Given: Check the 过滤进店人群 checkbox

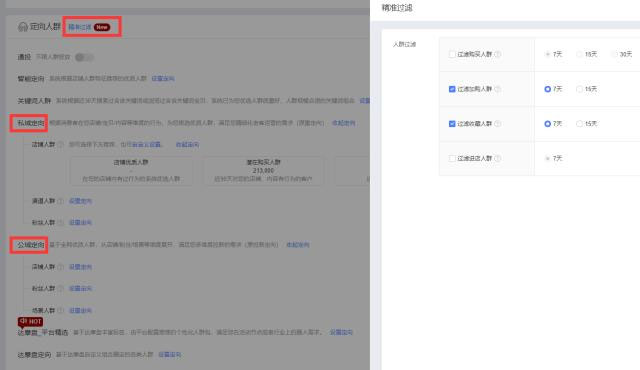Looking at the screenshot, I should point(452,158).
